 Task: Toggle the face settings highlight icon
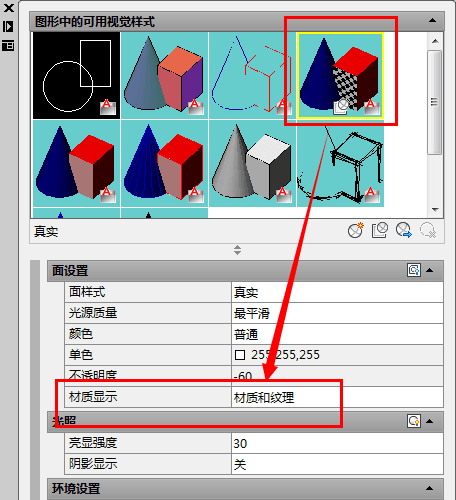[x=414, y=270]
